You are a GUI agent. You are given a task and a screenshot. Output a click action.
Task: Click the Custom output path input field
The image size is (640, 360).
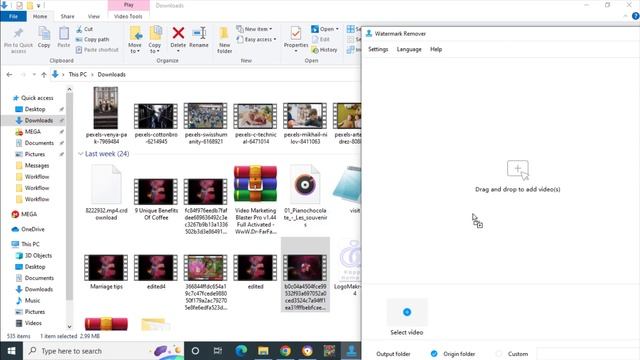point(588,354)
